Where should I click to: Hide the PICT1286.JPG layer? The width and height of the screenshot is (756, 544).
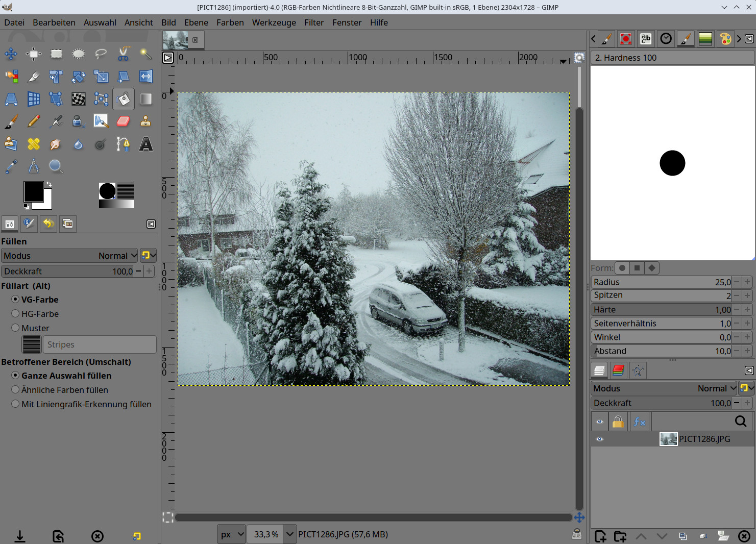pos(600,439)
